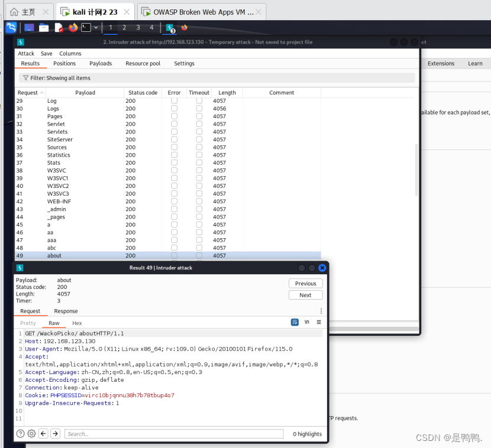Image resolution: width=491 pixels, height=448 pixels.
Task: Switch to workspace 3
Action: [138, 28]
